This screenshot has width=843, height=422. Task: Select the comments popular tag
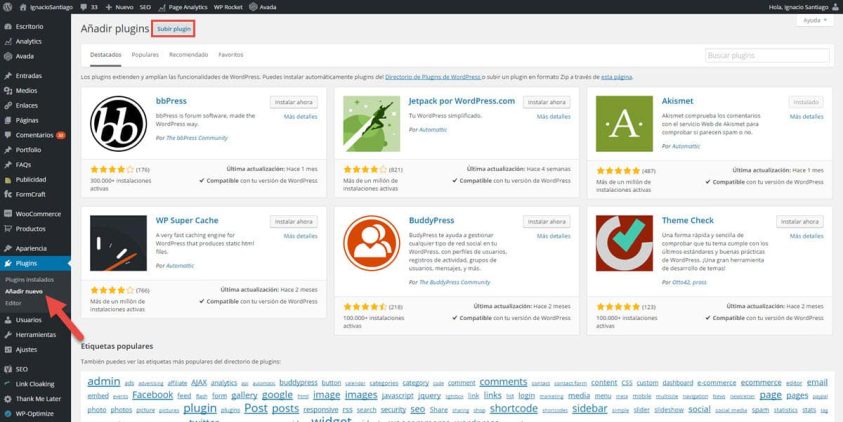point(503,382)
